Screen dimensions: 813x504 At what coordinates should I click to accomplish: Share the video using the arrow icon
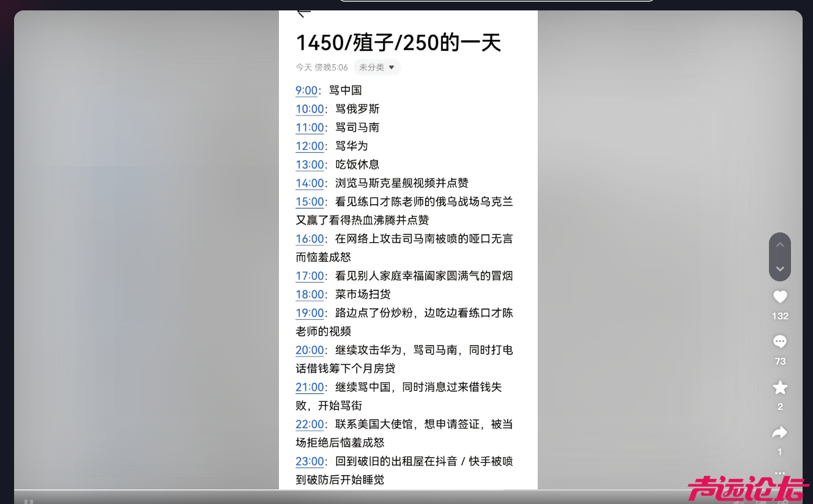click(780, 432)
